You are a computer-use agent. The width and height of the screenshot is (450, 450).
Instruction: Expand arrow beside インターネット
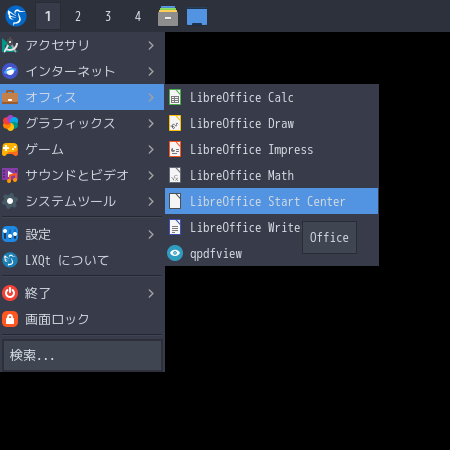151,71
